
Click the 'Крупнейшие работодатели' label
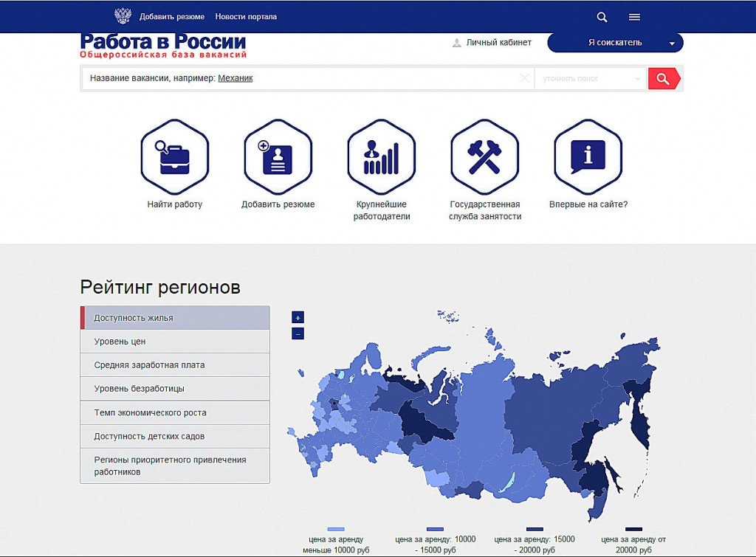[x=382, y=210]
